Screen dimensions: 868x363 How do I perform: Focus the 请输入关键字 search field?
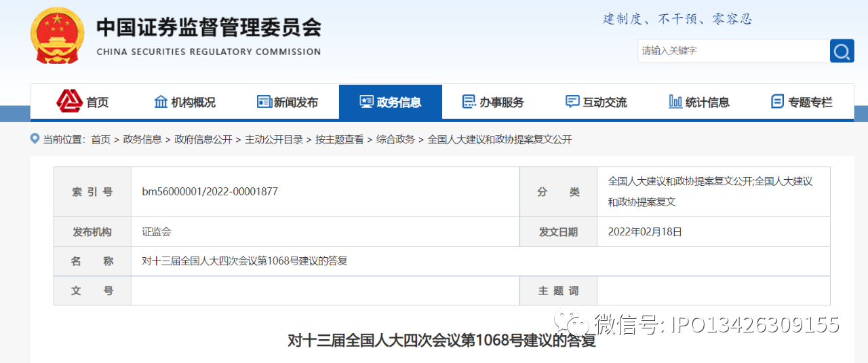coord(734,51)
